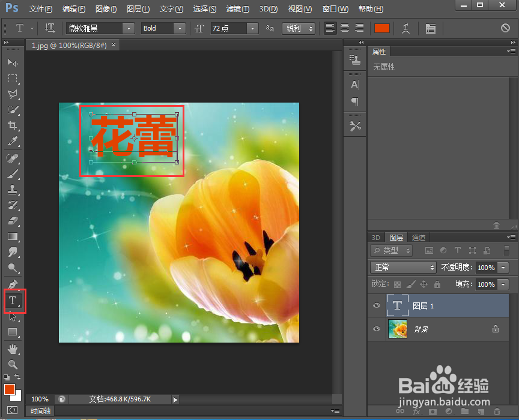Select the Zoom tool
Viewport: 519px width, 420px height.
[x=13, y=364]
